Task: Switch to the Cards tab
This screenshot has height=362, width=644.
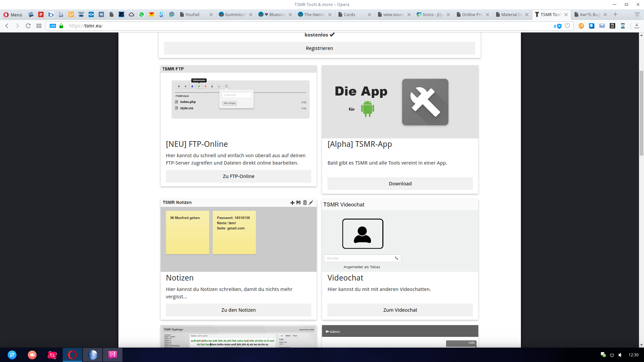Action: click(350, 14)
